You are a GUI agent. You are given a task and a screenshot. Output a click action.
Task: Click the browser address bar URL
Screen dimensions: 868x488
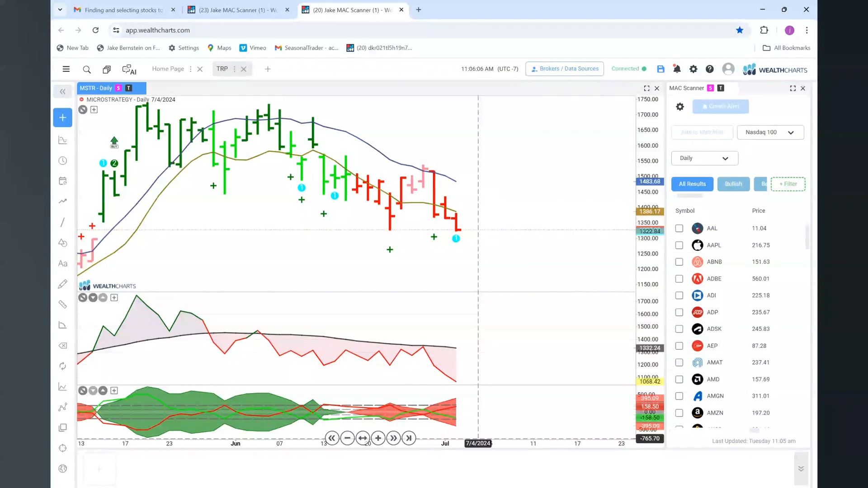coord(158,30)
